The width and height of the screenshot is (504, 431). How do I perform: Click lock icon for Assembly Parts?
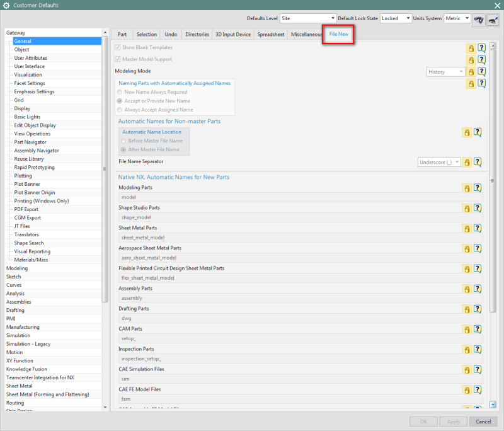click(467, 289)
